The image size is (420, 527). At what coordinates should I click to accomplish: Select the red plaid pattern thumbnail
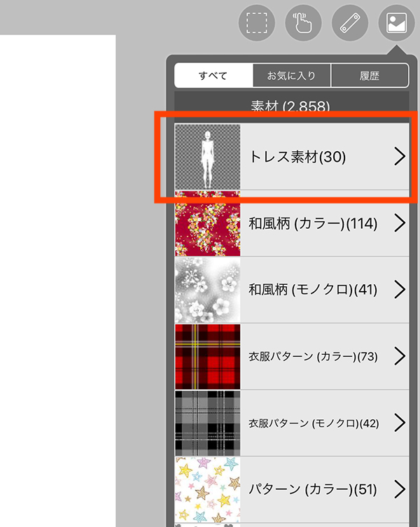pyautogui.click(x=208, y=357)
